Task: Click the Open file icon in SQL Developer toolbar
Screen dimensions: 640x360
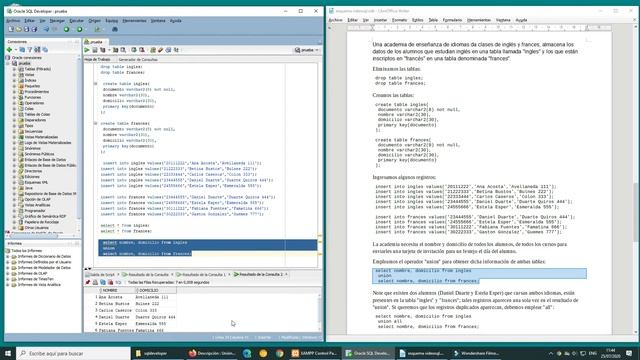Action: (x=19, y=29)
